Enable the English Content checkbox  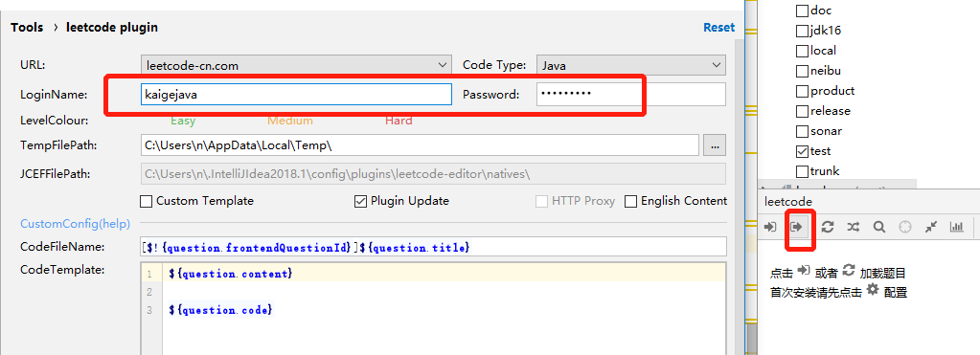[630, 202]
